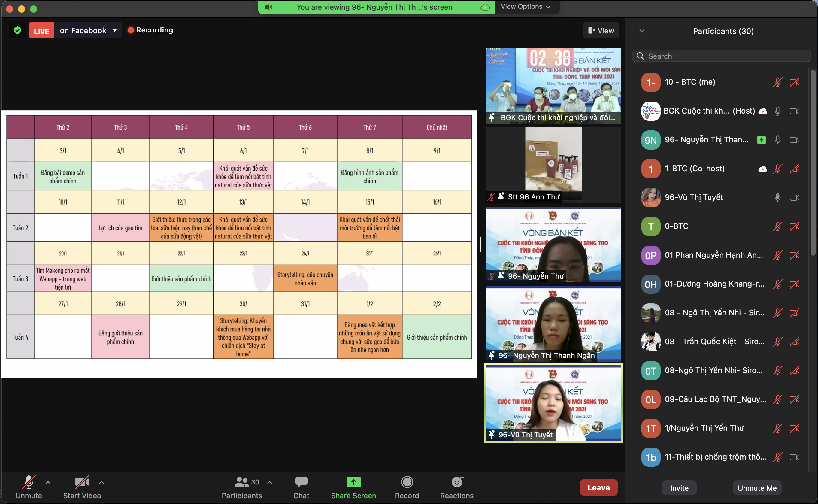Click the Invite button
This screenshot has width=818, height=504.
(x=679, y=488)
